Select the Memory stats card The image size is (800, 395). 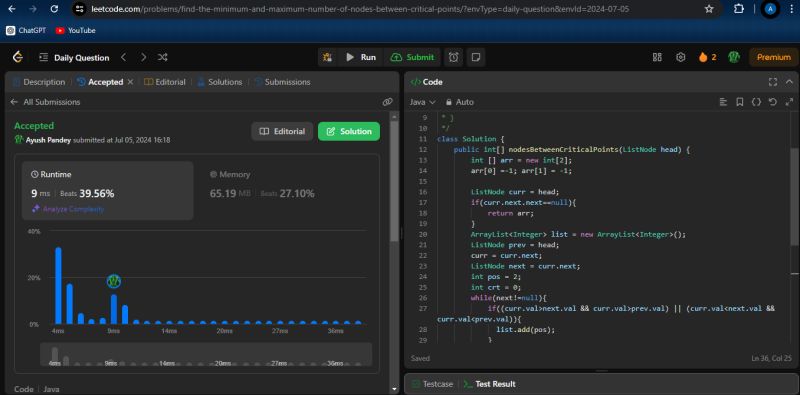pos(286,190)
